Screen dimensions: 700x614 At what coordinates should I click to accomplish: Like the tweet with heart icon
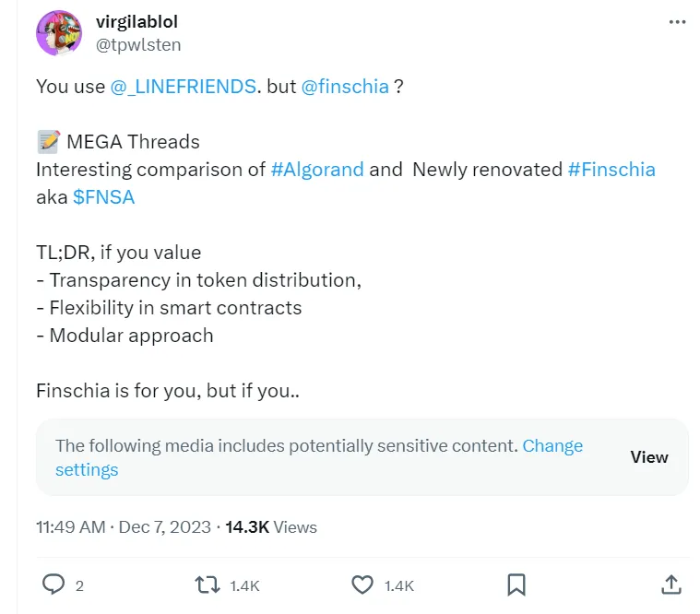pyautogui.click(x=362, y=584)
